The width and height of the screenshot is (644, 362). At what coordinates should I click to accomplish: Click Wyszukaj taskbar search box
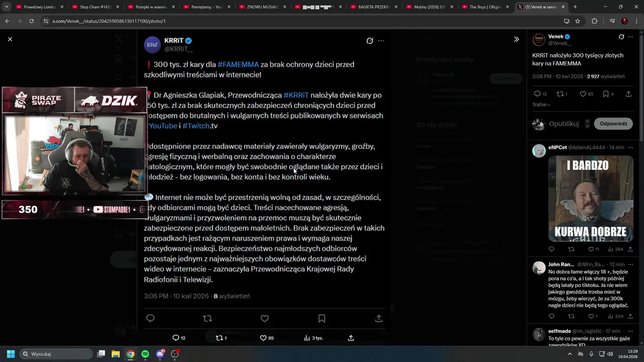coord(55,354)
